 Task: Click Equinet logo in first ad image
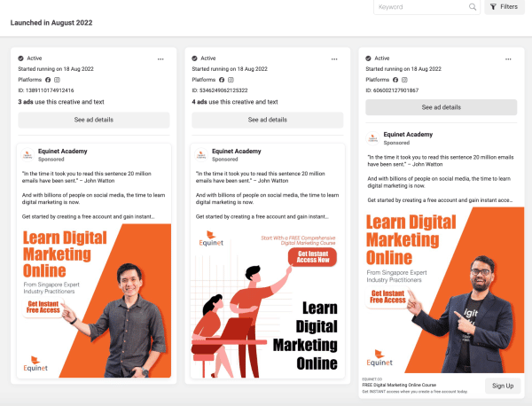(x=35, y=364)
